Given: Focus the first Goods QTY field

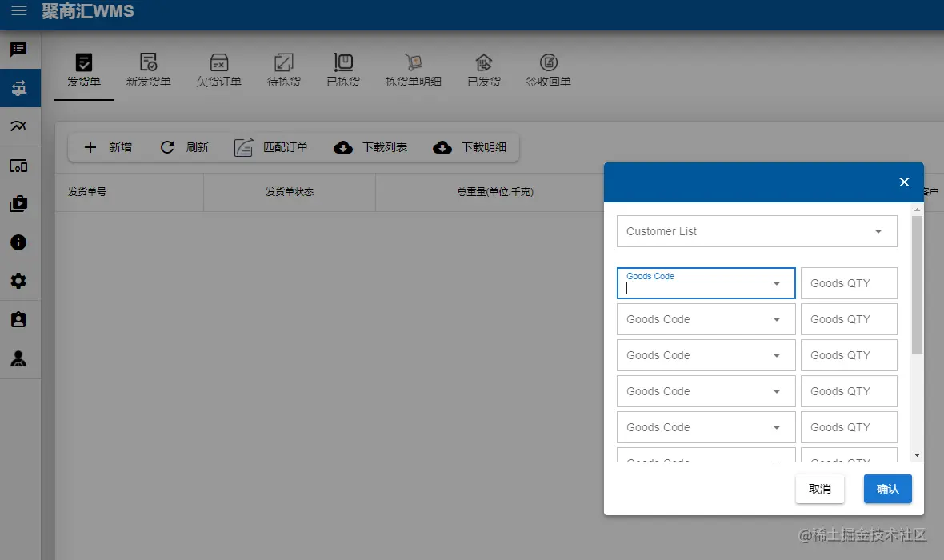Looking at the screenshot, I should (x=849, y=283).
